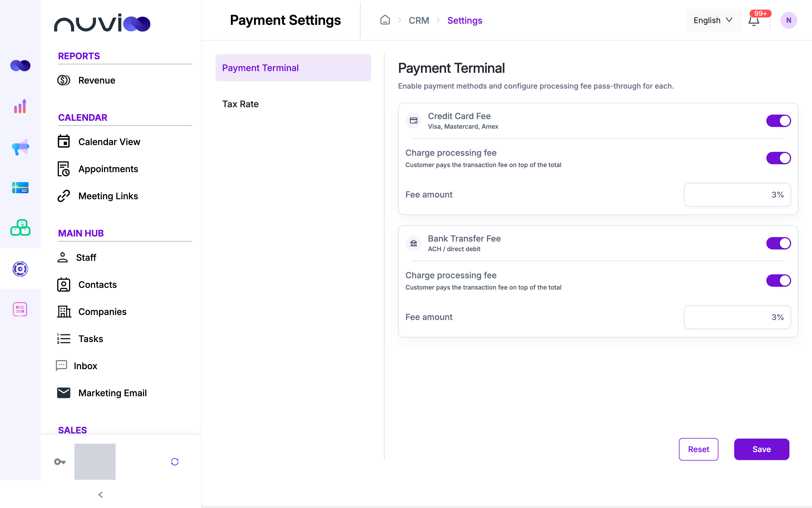812x508 pixels.
Task: Open the Nuvio home icon in the rail
Action: click(x=20, y=65)
